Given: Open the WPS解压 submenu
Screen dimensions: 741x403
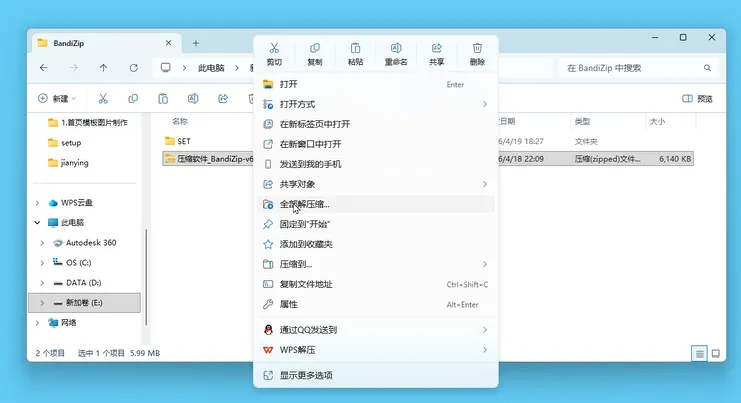Looking at the screenshot, I should point(376,350).
